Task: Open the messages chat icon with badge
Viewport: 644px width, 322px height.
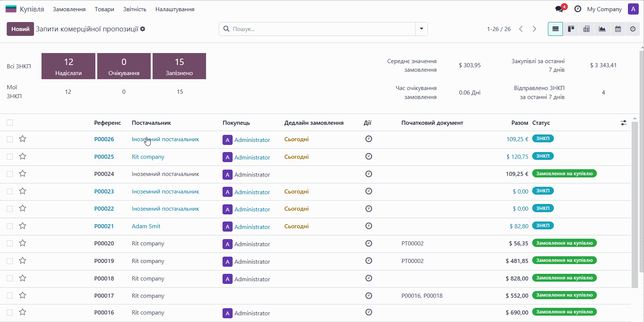Action: coord(559,9)
